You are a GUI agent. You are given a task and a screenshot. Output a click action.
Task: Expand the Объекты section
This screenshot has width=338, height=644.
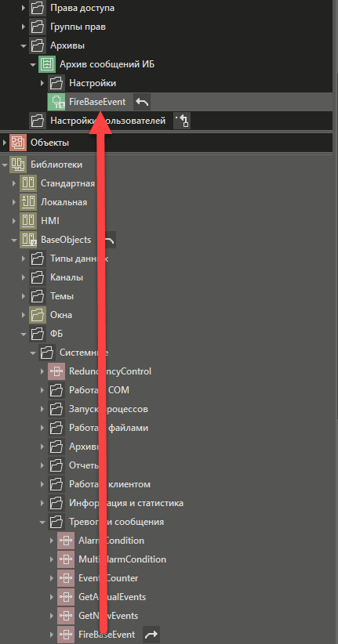(5, 143)
